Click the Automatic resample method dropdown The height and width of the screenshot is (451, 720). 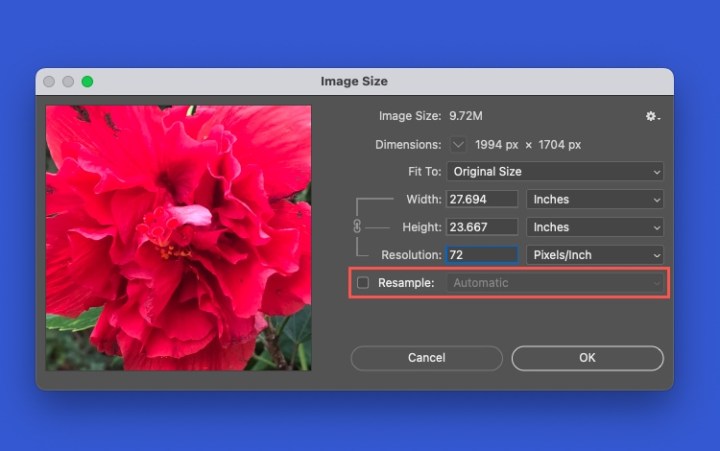(556, 283)
